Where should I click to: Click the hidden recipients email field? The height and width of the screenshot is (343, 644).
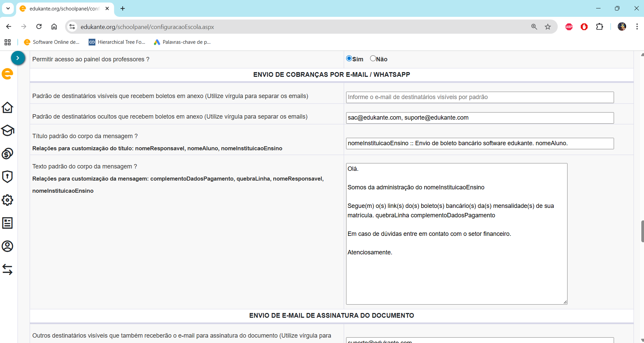tap(480, 118)
